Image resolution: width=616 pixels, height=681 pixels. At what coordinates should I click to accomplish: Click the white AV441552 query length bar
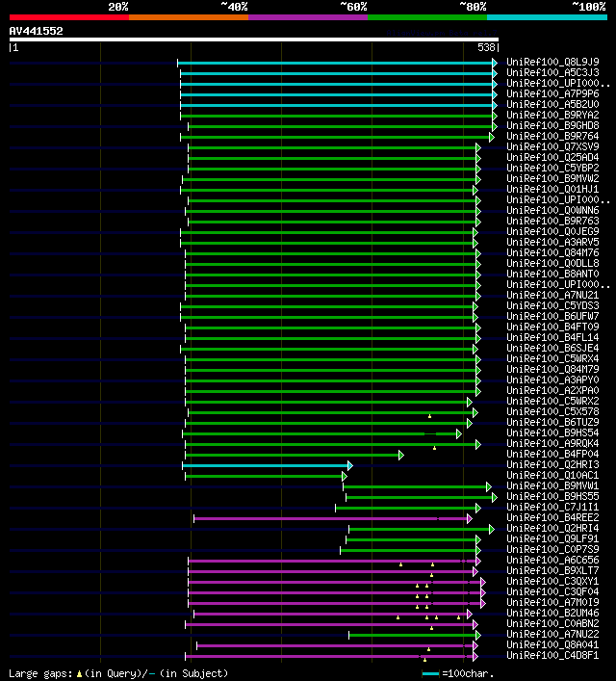254,39
